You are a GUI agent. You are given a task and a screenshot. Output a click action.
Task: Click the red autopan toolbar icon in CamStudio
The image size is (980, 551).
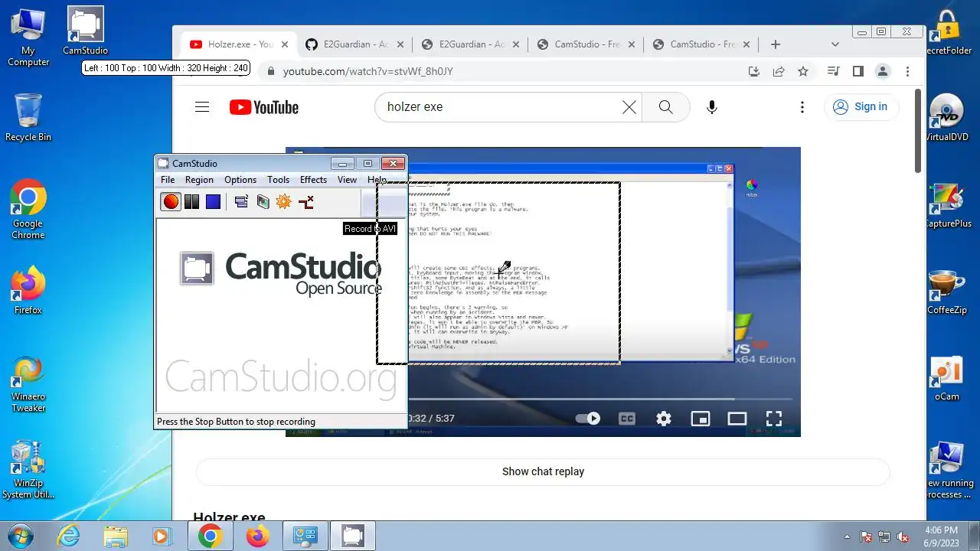306,201
